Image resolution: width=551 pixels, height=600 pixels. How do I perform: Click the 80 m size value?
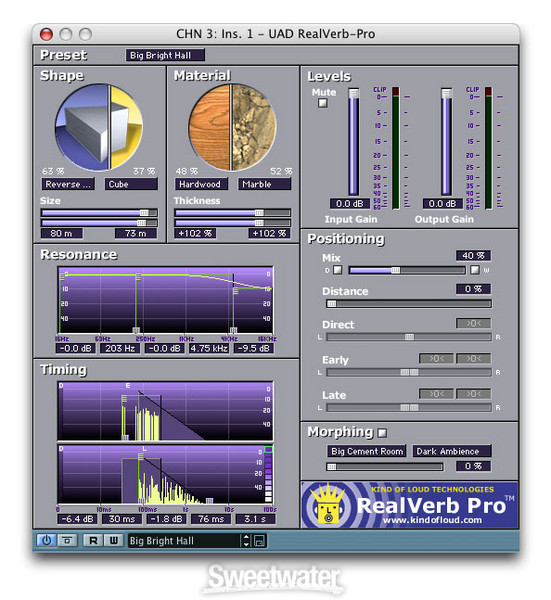(x=61, y=233)
